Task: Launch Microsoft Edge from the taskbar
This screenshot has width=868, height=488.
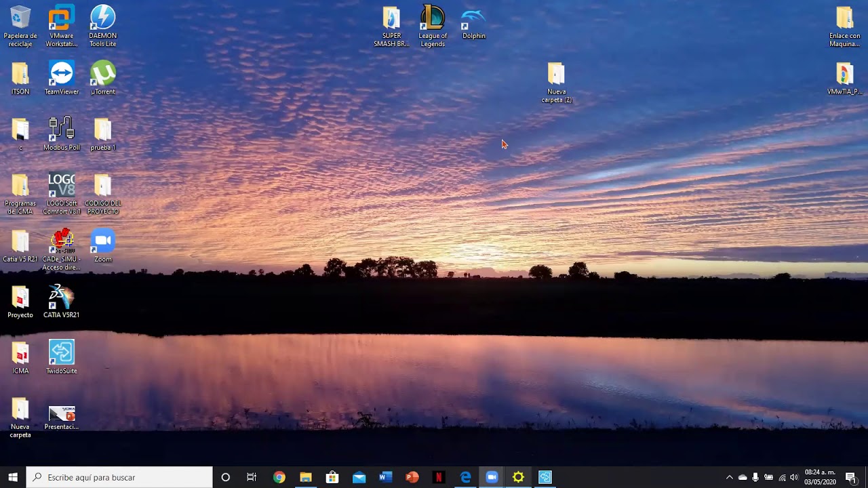Action: tap(465, 477)
